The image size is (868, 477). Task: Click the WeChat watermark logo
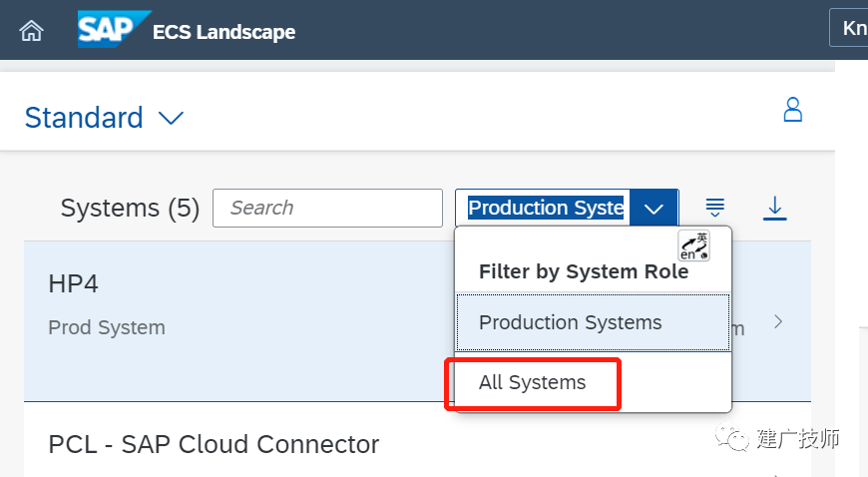point(732,438)
